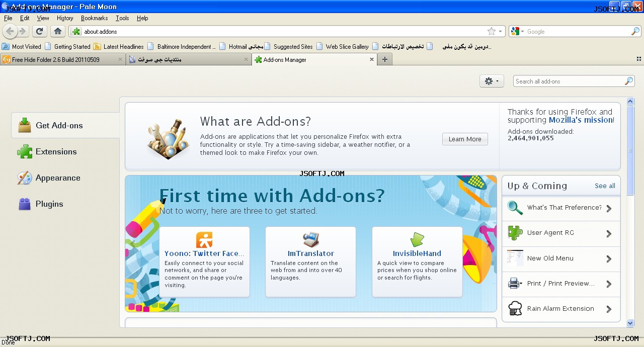Open the Bookmarks menu
This screenshot has height=347, width=644.
(x=94, y=18)
